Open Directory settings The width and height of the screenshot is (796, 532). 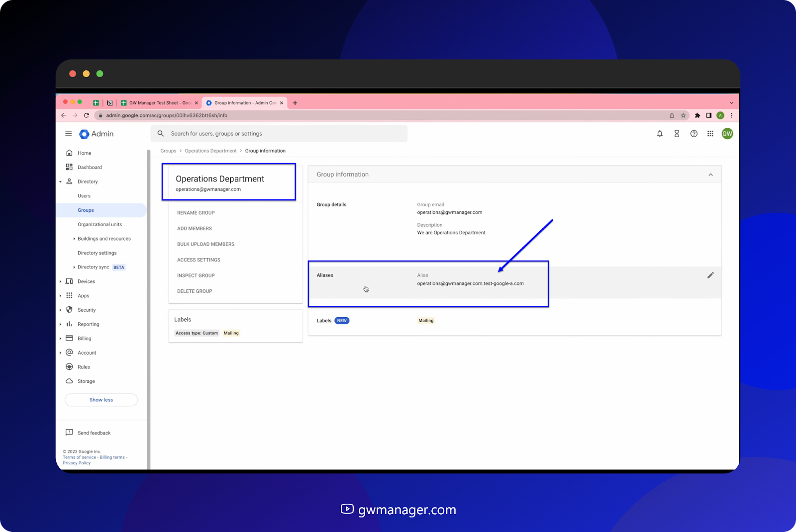97,253
